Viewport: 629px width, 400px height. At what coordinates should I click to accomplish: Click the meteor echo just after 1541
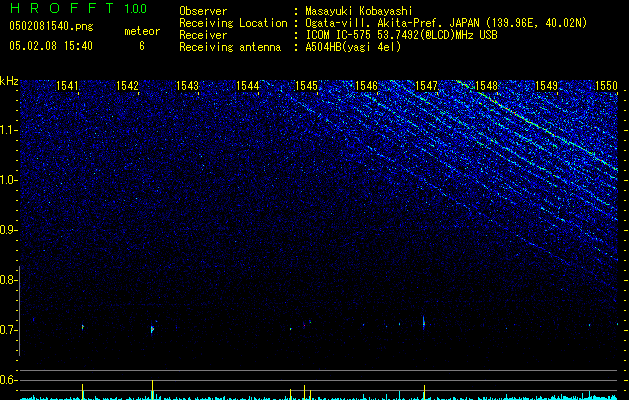point(83,327)
